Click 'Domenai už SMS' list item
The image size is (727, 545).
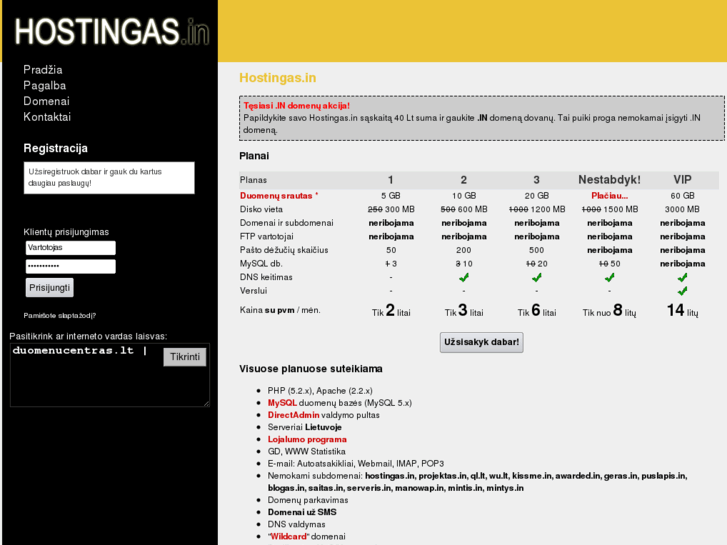302,512
